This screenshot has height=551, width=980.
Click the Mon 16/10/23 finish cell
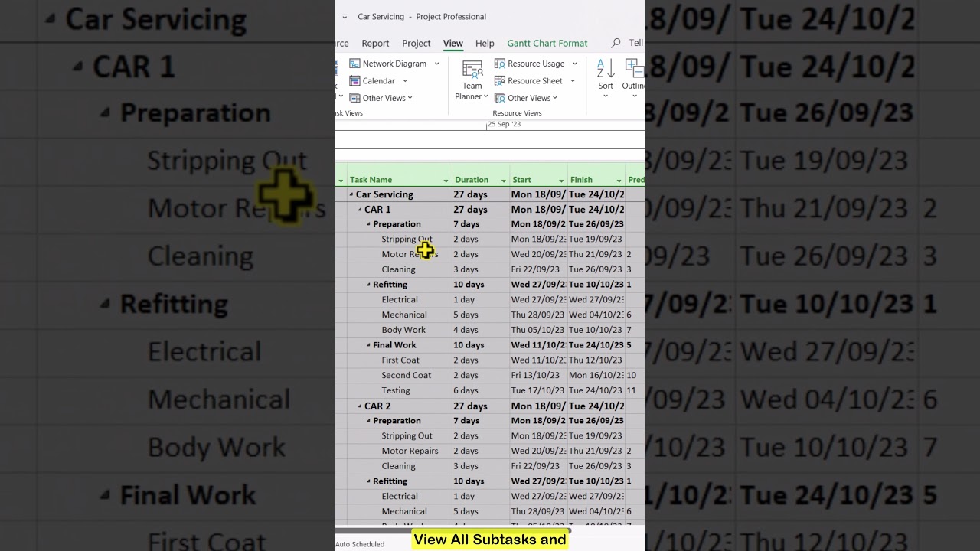[x=596, y=376]
